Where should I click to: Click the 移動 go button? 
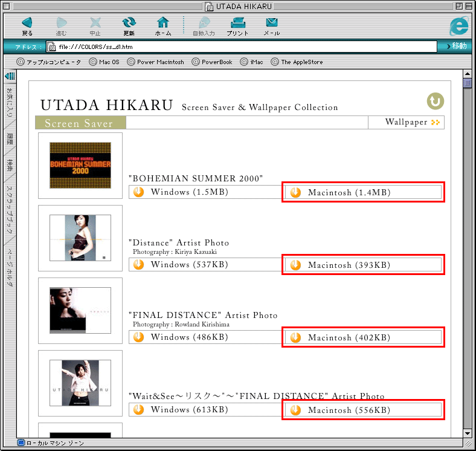point(456,46)
